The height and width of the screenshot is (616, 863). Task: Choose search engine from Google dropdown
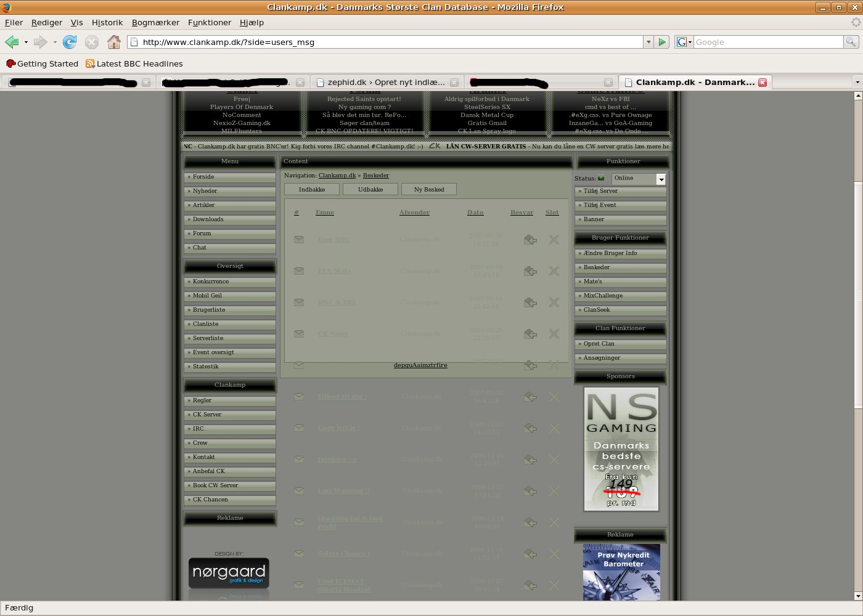[x=684, y=42]
